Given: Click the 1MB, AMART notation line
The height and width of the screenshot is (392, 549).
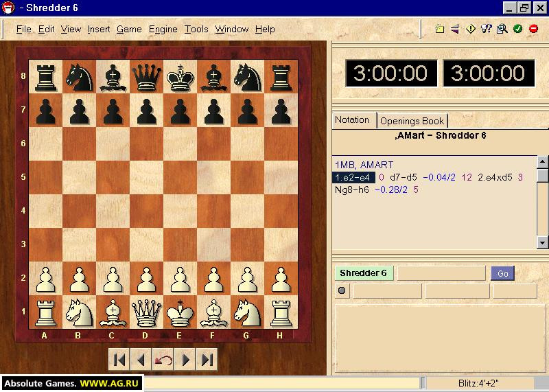Looking at the screenshot, I should [364, 165].
